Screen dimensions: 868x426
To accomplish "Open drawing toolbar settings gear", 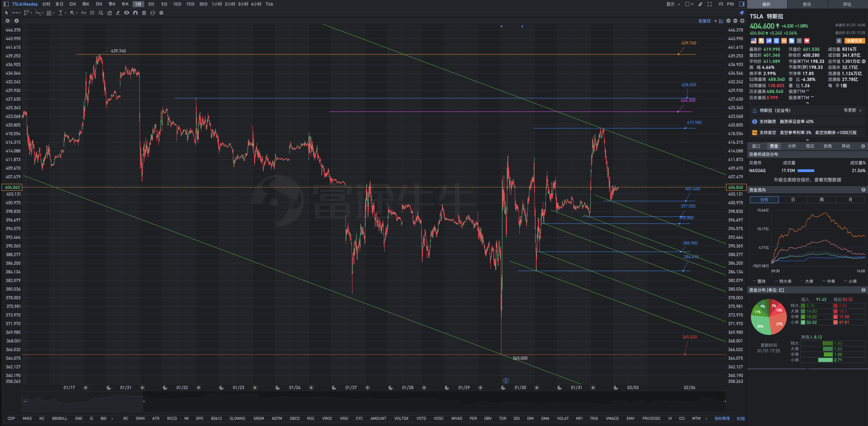I will coord(161,13).
